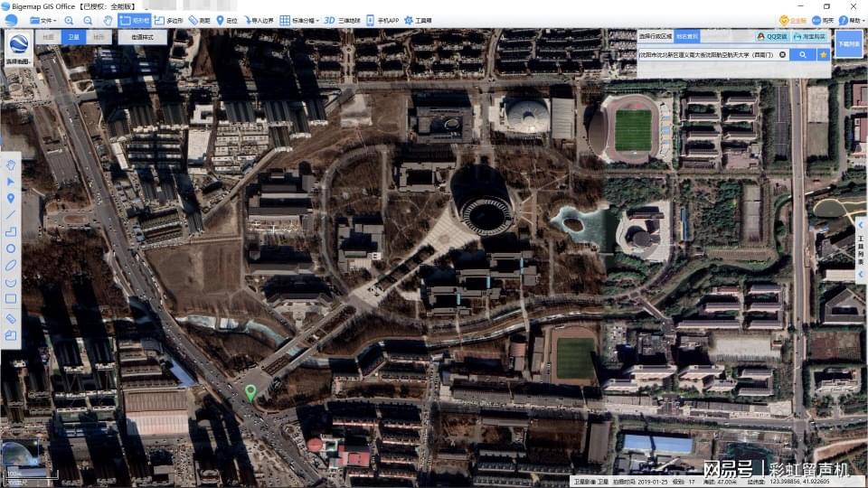The image size is (868, 488).
Task: Pick the place marker pin tool in left toolbar
Action: pos(11,198)
